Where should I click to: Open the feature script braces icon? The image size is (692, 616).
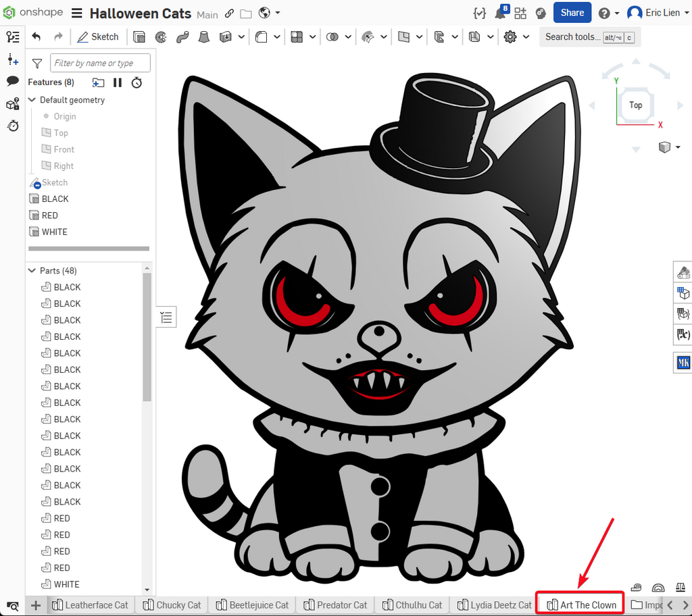click(x=479, y=14)
